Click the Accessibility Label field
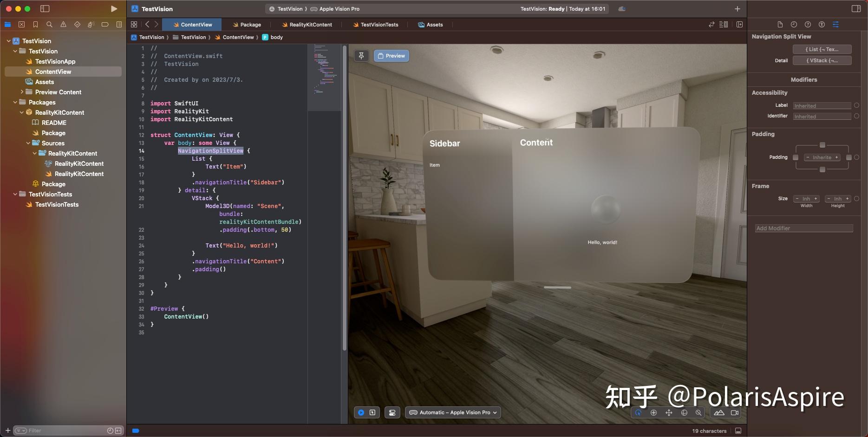This screenshot has height=437, width=868. tap(822, 105)
